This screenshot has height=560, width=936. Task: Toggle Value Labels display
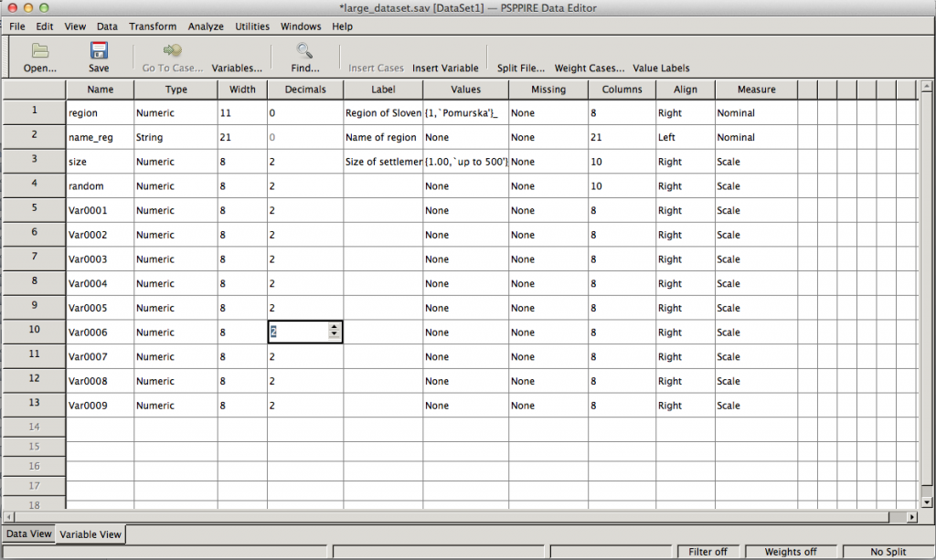[661, 68]
